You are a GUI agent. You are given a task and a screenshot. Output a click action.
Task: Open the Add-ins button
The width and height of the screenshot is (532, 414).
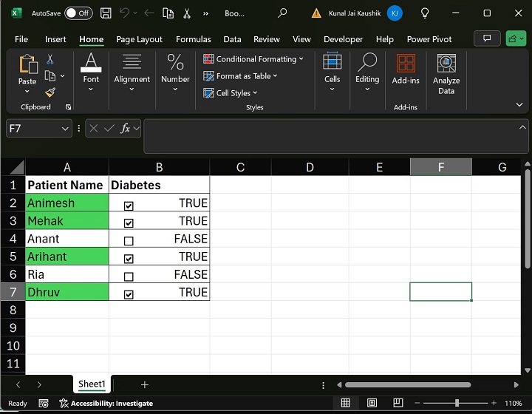[406, 70]
